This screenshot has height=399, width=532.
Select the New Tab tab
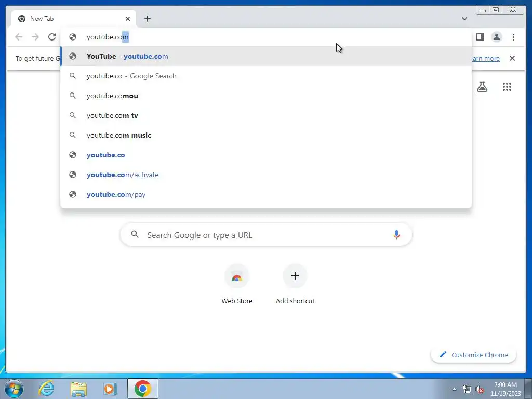[x=74, y=19]
